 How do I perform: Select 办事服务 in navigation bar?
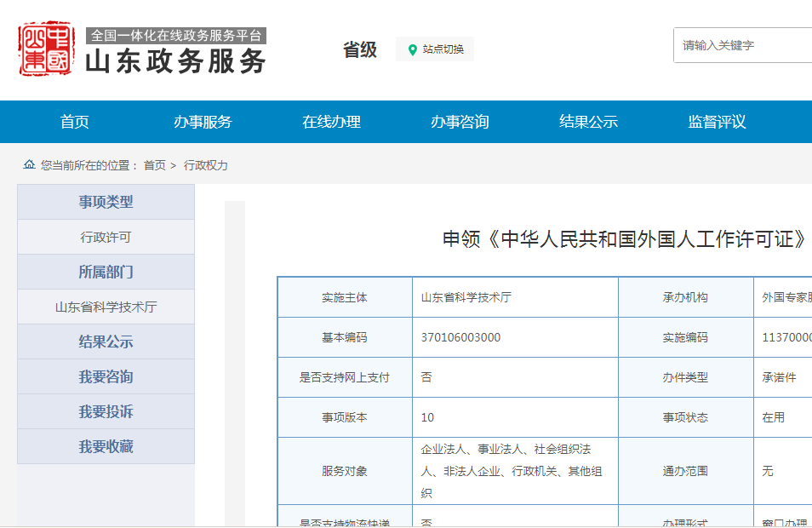point(203,122)
